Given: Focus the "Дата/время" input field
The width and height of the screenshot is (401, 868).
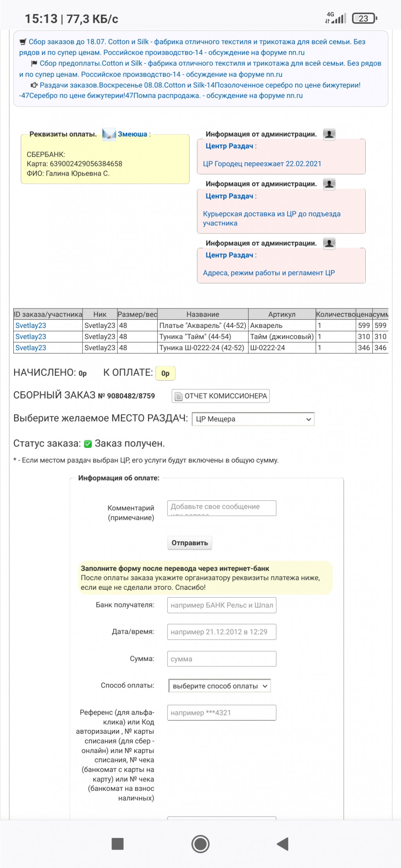Looking at the screenshot, I should coord(222,632).
